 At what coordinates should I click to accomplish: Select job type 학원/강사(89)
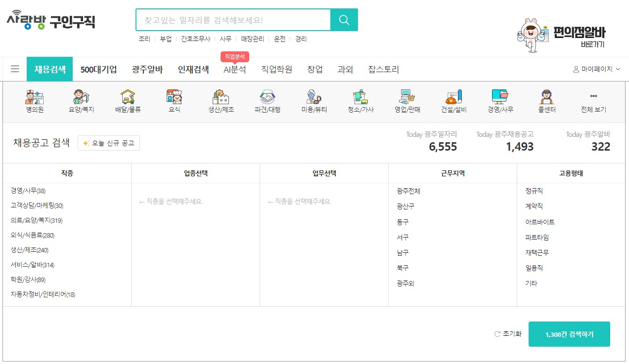pos(28,280)
